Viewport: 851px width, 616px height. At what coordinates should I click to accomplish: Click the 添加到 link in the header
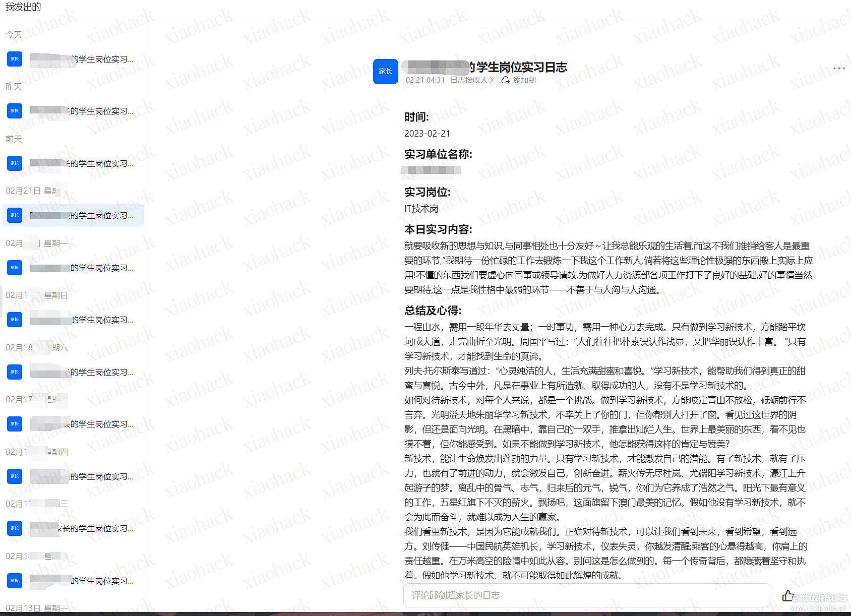tap(524, 80)
